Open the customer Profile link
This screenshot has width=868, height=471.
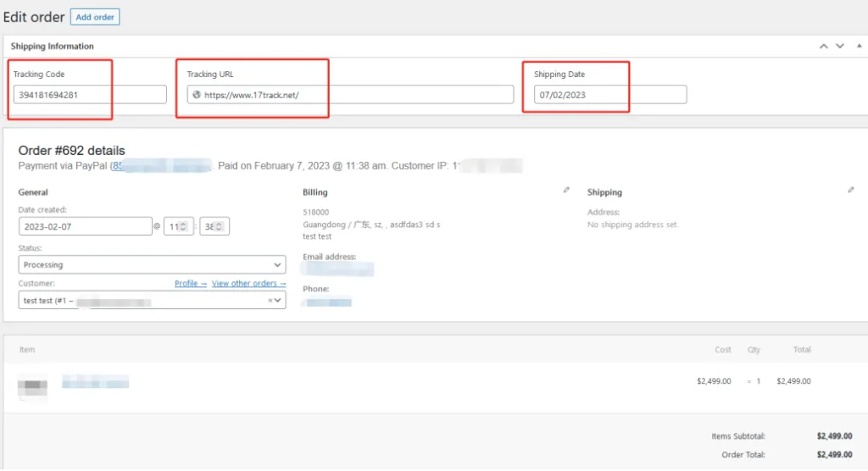tap(190, 284)
